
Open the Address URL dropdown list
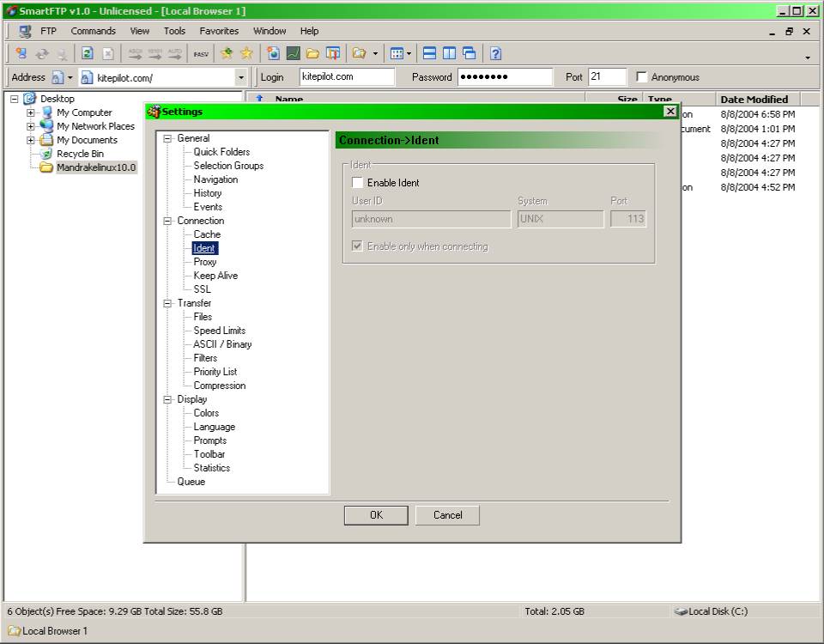point(240,77)
